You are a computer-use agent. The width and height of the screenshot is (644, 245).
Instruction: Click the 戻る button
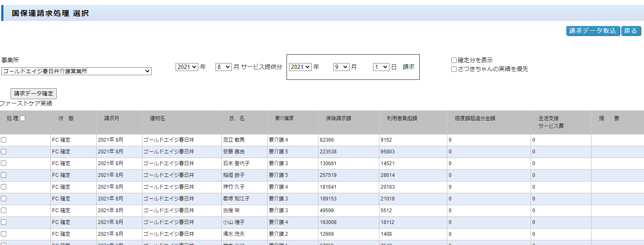coord(631,31)
